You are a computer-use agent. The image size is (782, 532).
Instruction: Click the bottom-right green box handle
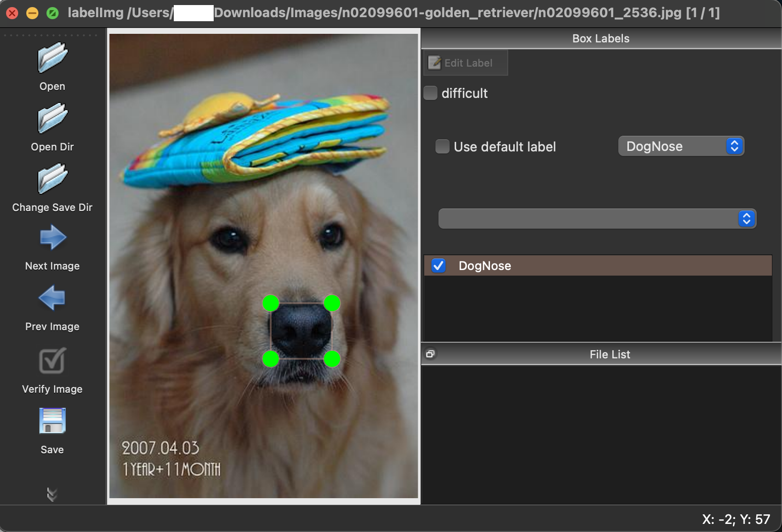tap(332, 359)
